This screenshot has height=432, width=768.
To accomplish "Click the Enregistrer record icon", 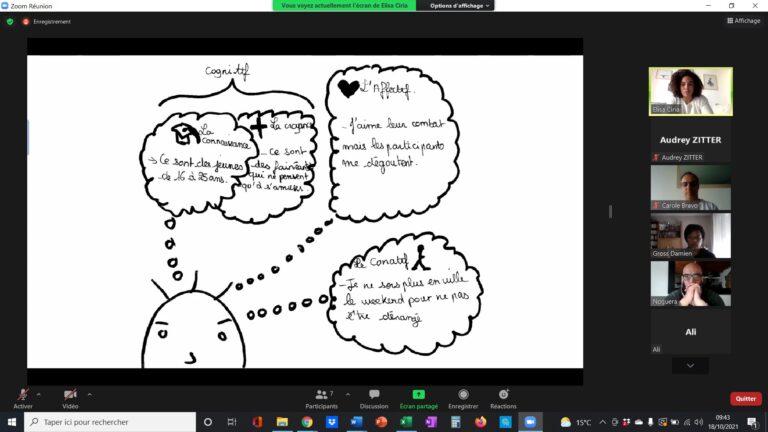I will point(463,397).
